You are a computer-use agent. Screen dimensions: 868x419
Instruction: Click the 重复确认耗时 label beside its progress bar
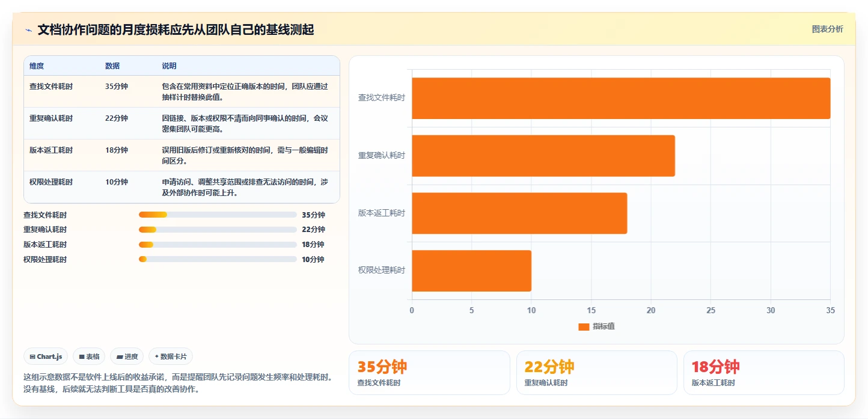coord(45,230)
